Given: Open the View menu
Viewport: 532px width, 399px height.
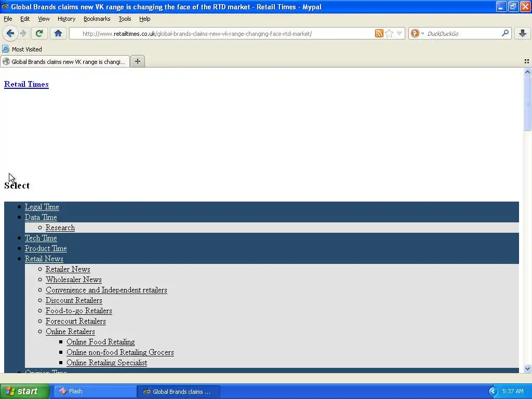Looking at the screenshot, I should coord(44,19).
